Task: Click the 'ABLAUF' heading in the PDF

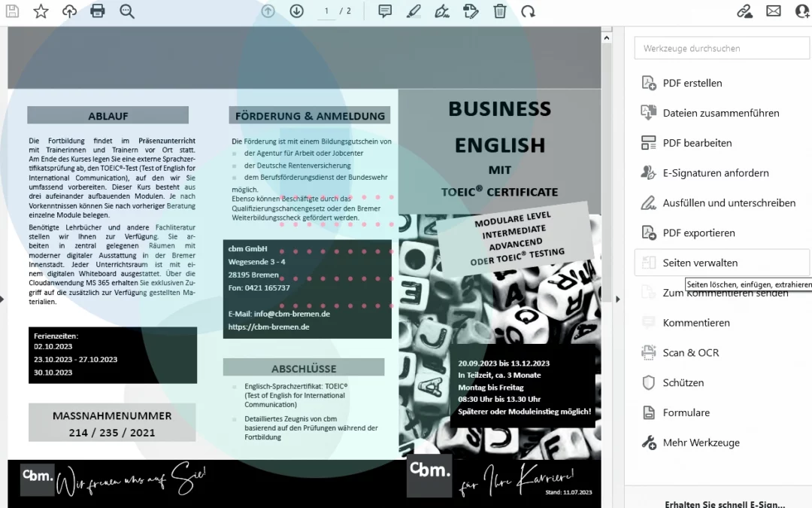Action: 108,116
